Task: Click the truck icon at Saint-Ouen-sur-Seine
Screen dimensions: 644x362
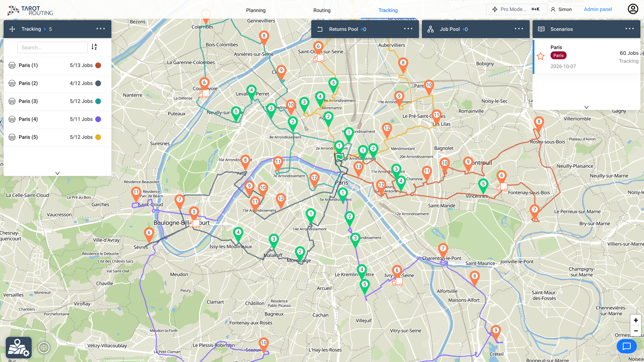Action: 319,58
